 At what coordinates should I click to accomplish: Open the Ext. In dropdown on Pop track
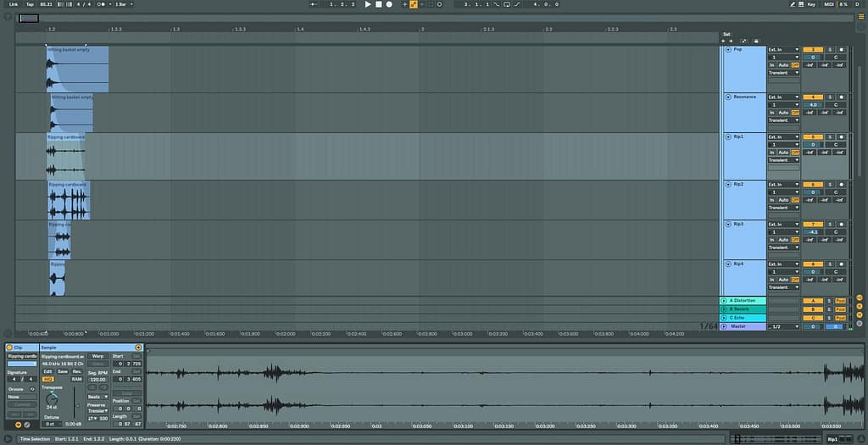click(783, 50)
